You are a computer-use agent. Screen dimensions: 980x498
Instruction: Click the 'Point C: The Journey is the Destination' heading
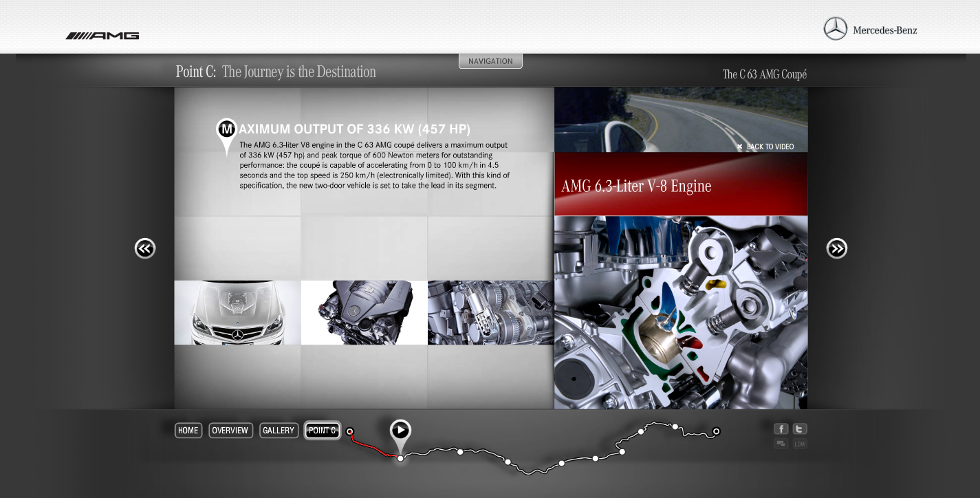(276, 72)
